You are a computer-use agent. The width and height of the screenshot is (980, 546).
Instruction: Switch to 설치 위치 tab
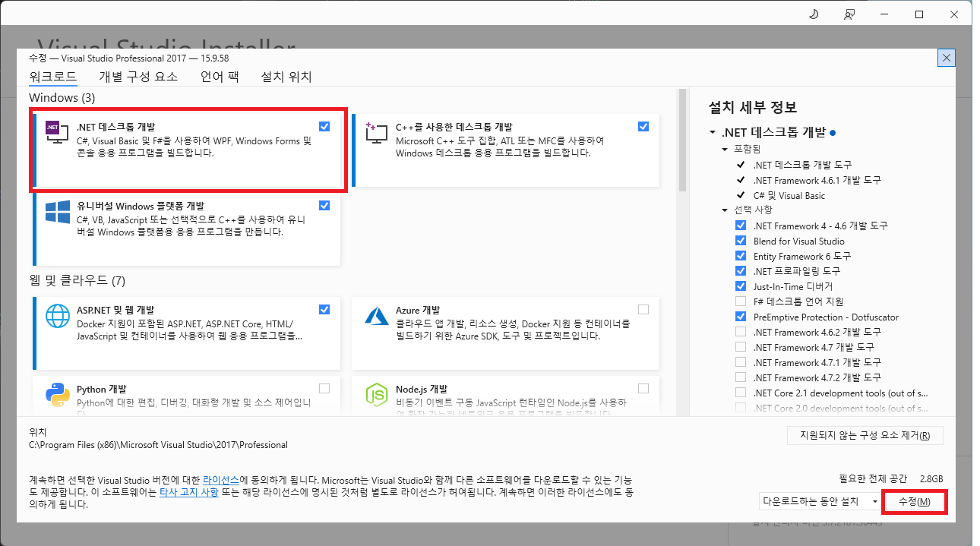click(x=286, y=77)
